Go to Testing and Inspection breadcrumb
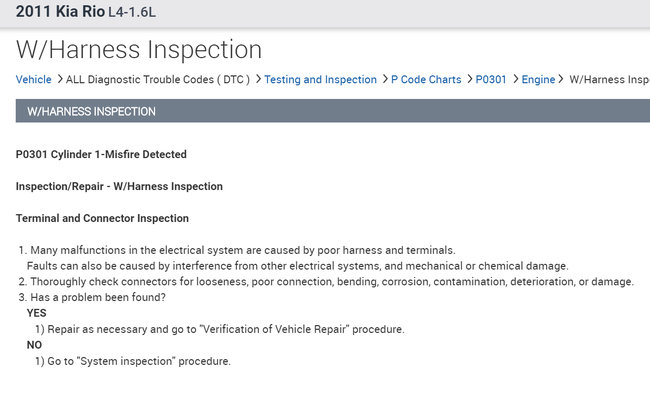The image size is (650, 401). (x=320, y=79)
